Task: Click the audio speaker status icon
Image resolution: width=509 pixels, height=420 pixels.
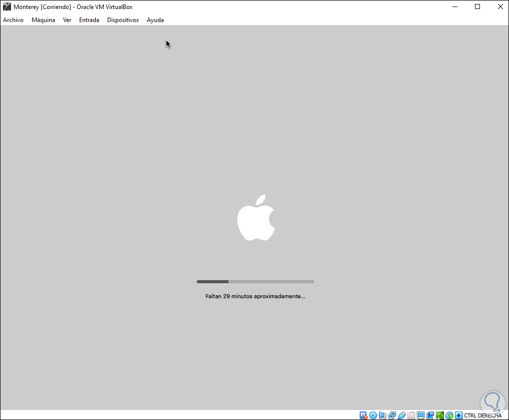Action: (382, 415)
